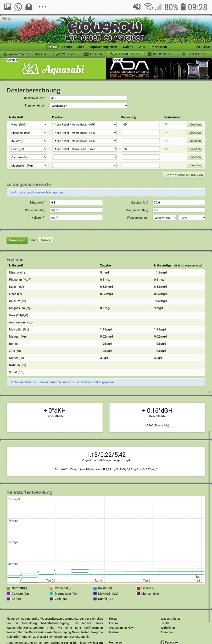Click the Zurück button
This screenshot has height=644, width=212.
click(x=45, y=240)
